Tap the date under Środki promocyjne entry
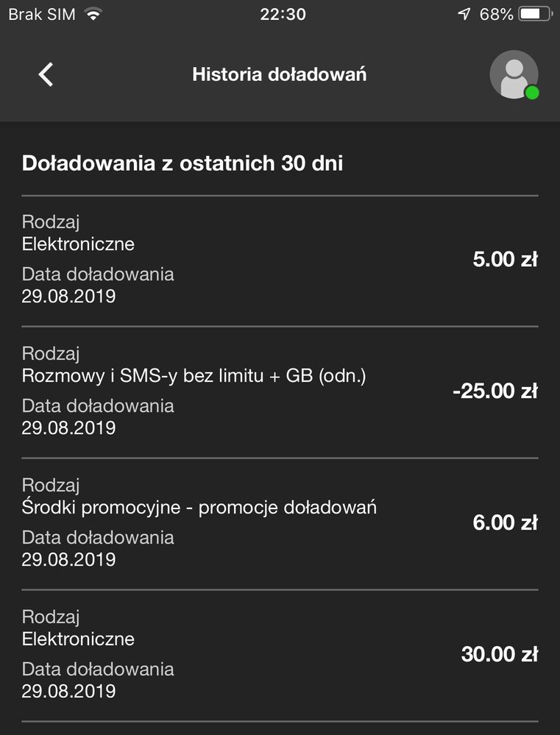The height and width of the screenshot is (735, 560). (x=69, y=560)
